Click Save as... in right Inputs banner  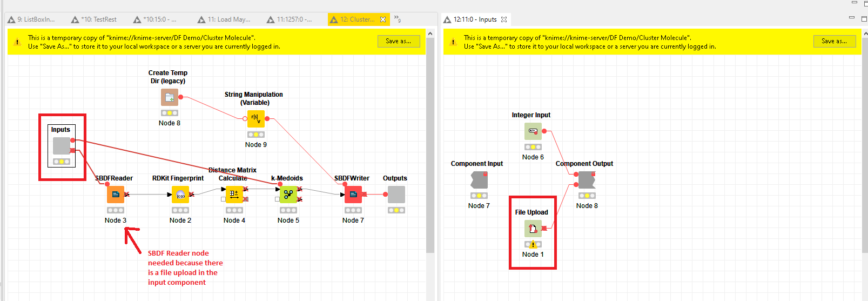tap(835, 41)
